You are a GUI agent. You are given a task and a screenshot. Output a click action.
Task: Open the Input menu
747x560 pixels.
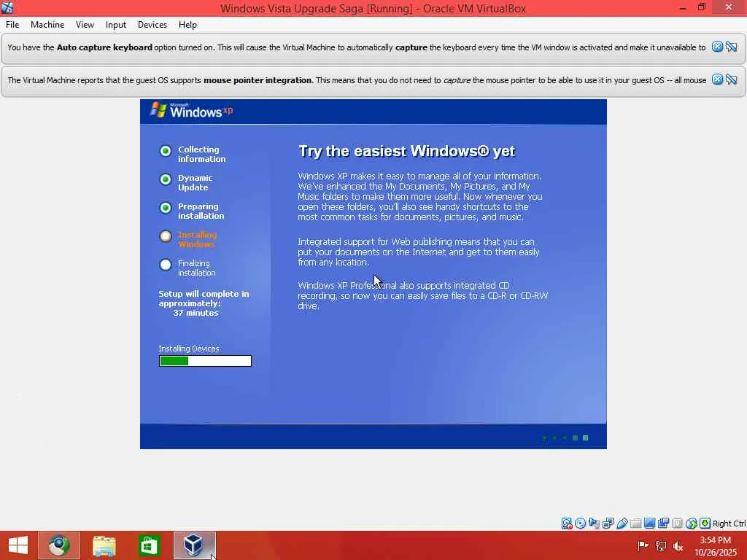[x=116, y=25]
